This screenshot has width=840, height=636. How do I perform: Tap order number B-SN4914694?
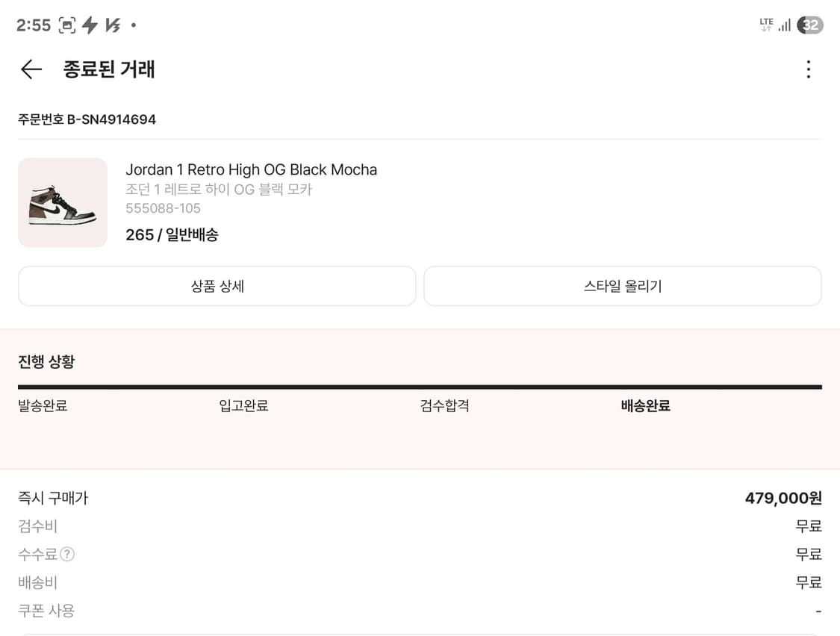[x=87, y=119]
